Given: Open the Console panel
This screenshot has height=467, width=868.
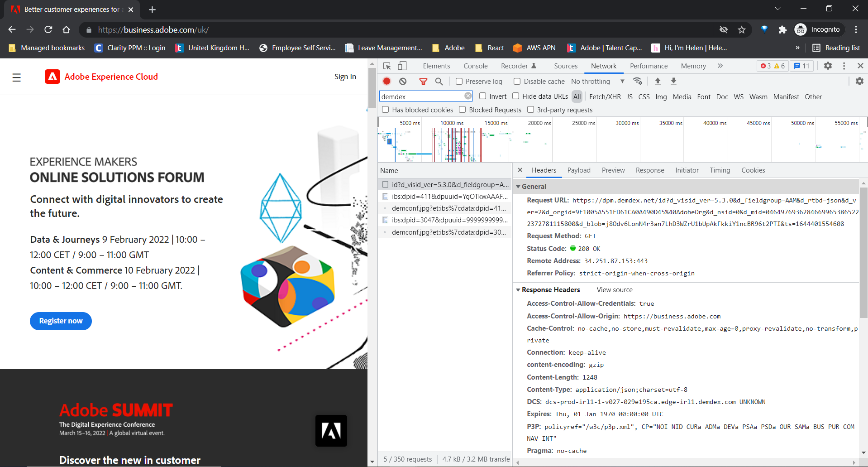Looking at the screenshot, I should (x=475, y=66).
